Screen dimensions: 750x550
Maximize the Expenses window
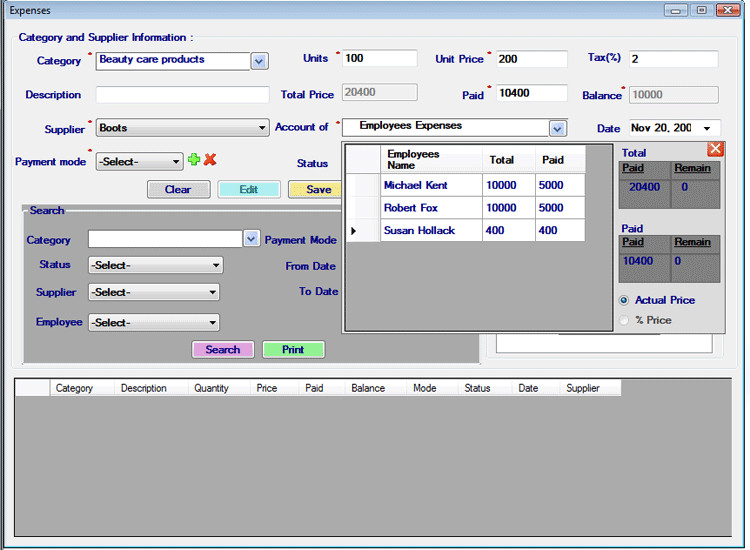pos(701,10)
